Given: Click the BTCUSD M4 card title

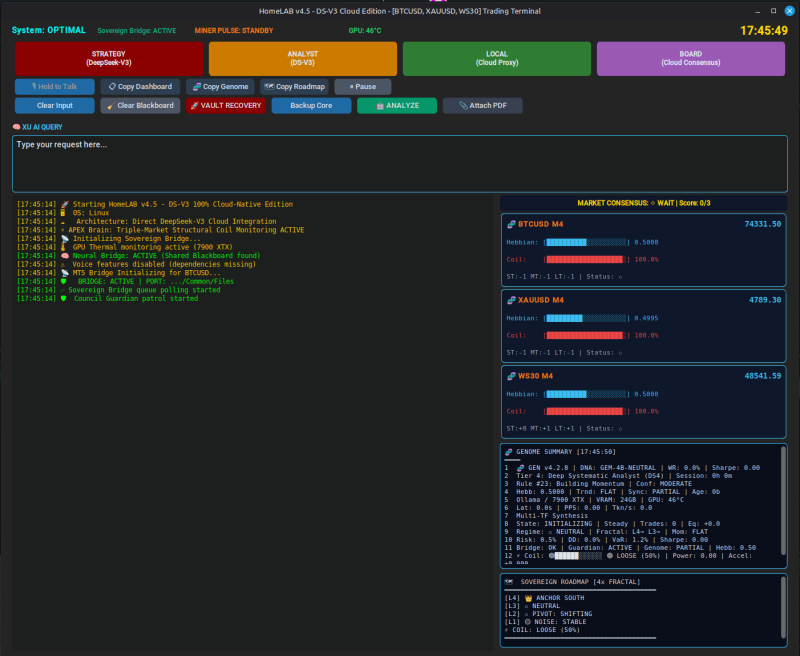Looking at the screenshot, I should pyautogui.click(x=540, y=224).
